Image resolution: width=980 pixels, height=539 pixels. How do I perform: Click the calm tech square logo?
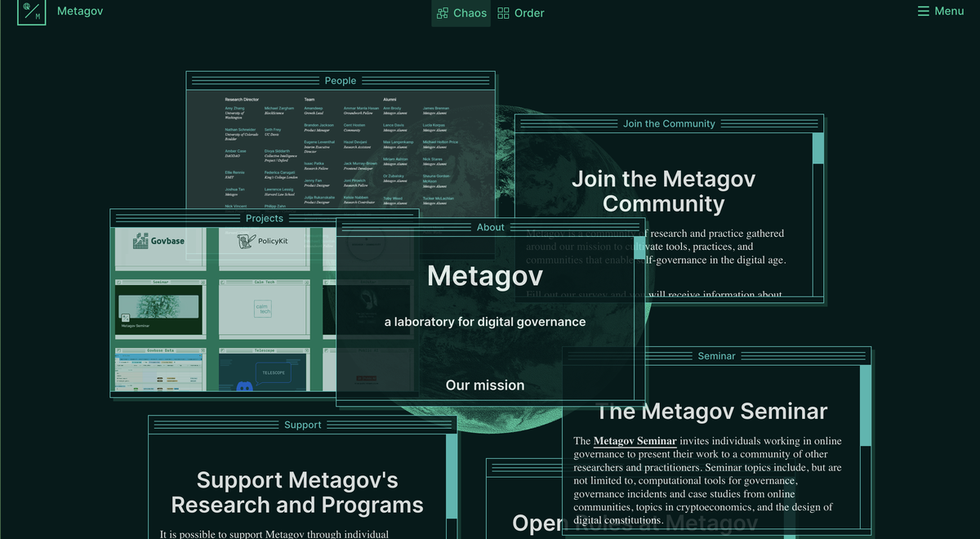[x=263, y=309]
